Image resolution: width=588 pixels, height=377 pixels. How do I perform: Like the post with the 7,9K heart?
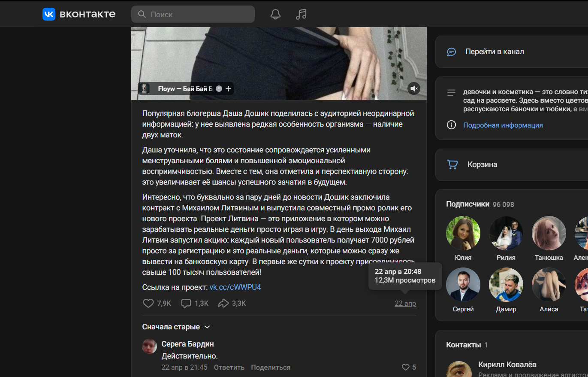(x=148, y=303)
